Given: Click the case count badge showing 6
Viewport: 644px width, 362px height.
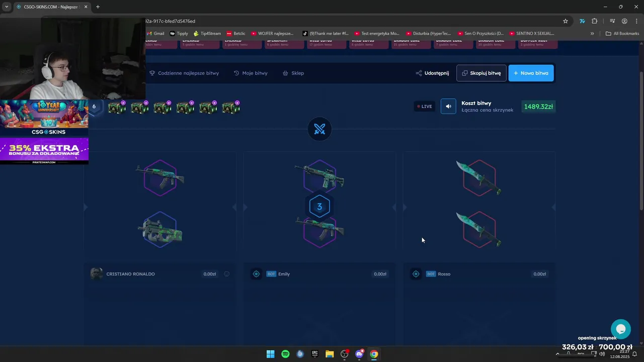Looking at the screenshot, I should [x=94, y=107].
